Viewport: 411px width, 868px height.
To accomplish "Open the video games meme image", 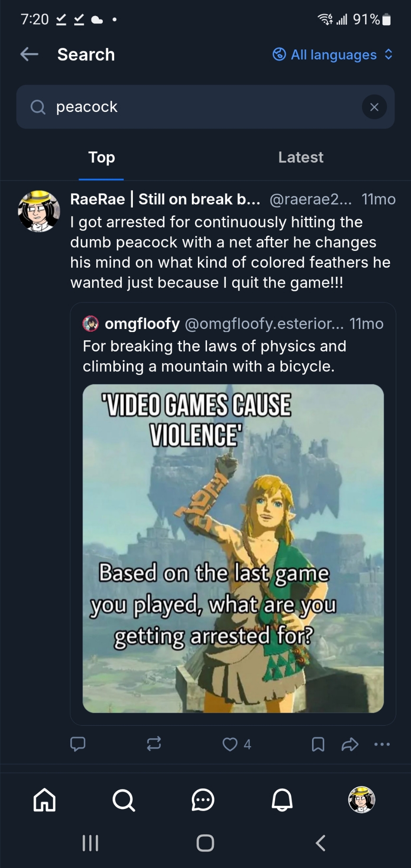I will [x=233, y=548].
